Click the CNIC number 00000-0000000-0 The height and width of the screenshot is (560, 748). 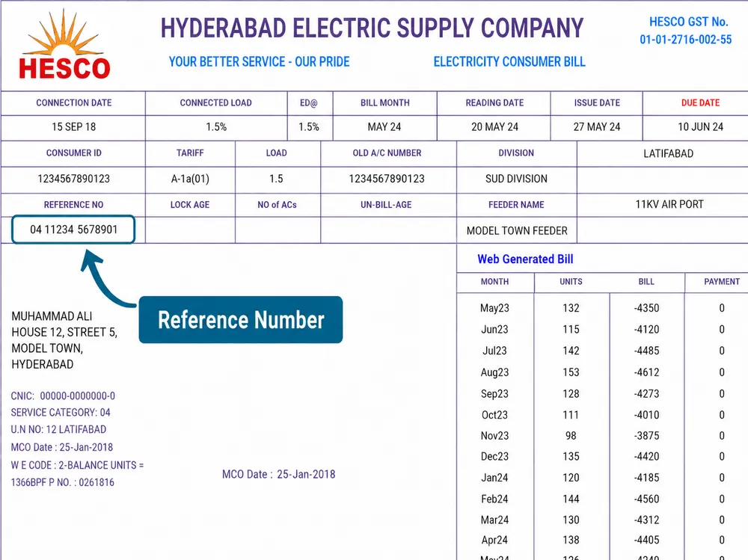77,396
